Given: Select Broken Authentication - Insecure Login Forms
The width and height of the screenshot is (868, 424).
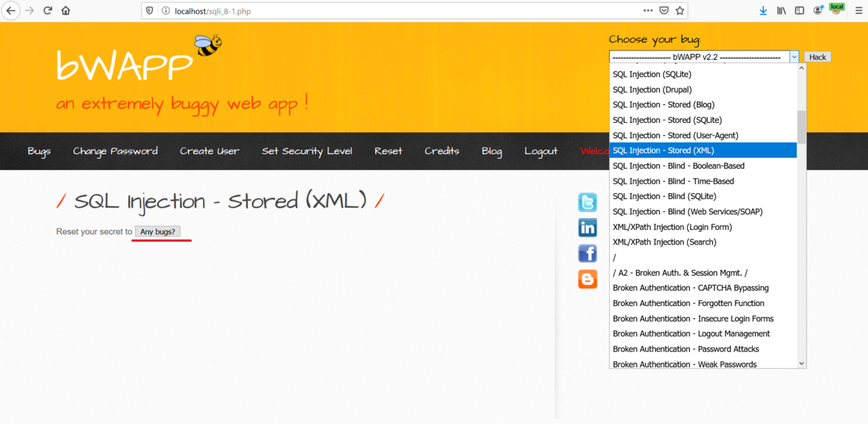Looking at the screenshot, I should 703,318.
